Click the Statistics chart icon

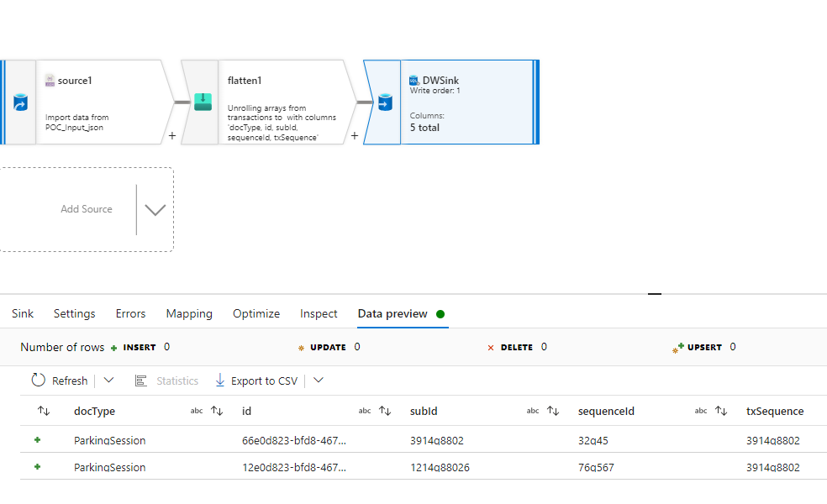click(x=141, y=381)
